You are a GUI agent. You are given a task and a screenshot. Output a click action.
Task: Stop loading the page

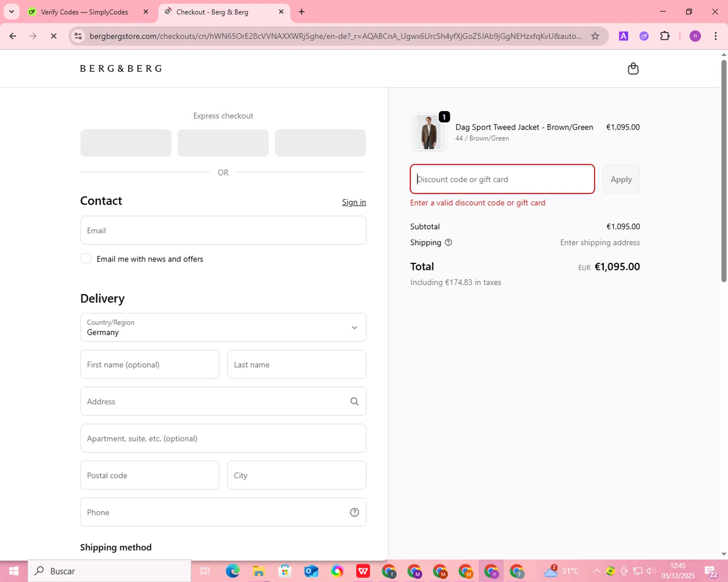tap(53, 36)
